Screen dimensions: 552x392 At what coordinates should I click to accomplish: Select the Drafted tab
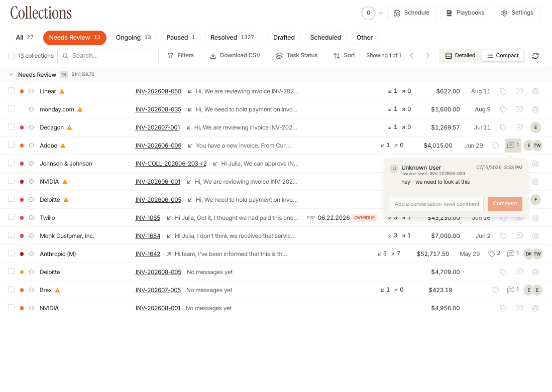284,38
